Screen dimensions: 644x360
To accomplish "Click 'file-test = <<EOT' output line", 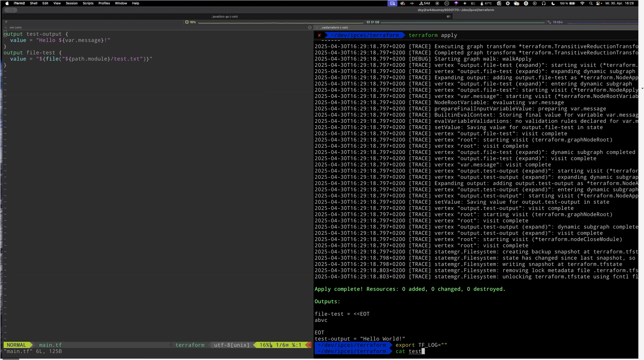I will (342, 314).
